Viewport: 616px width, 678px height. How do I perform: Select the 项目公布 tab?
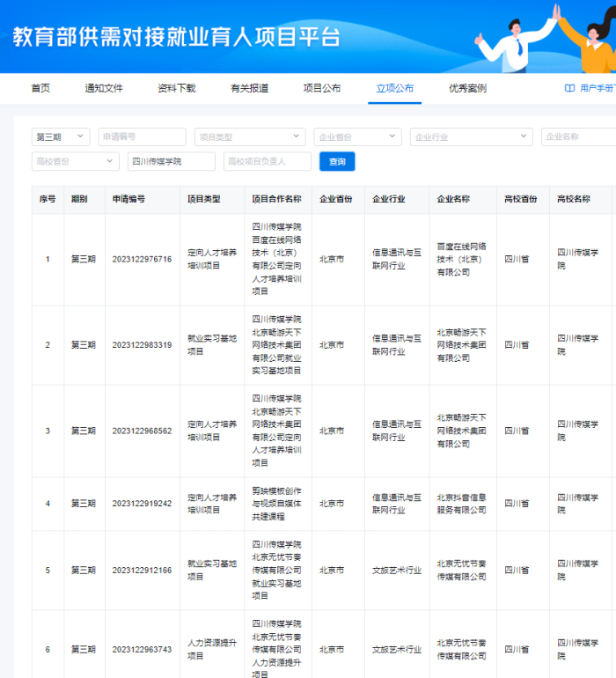[322, 88]
